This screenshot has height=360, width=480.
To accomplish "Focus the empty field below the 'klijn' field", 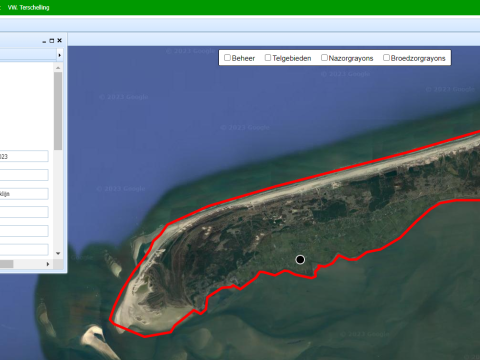I will pyautogui.click(x=24, y=212).
